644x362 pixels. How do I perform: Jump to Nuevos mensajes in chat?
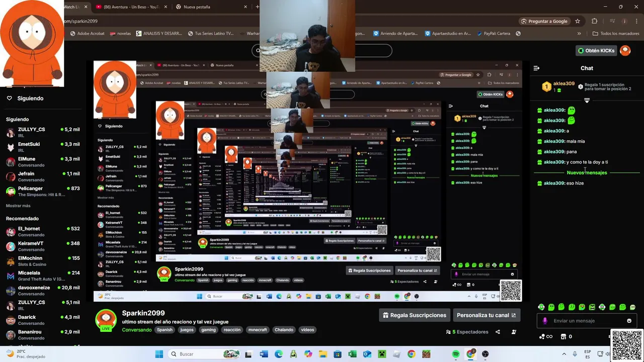pos(587,172)
